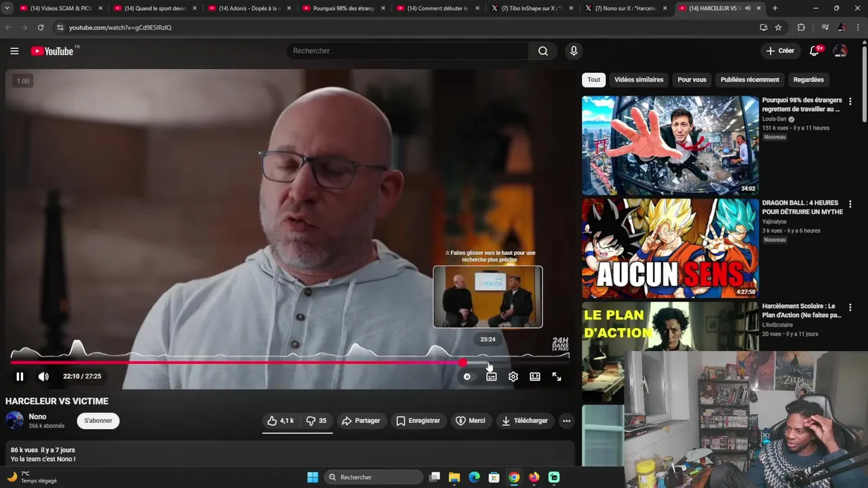
Task: Subscribe with S'abonner button
Action: (98, 421)
